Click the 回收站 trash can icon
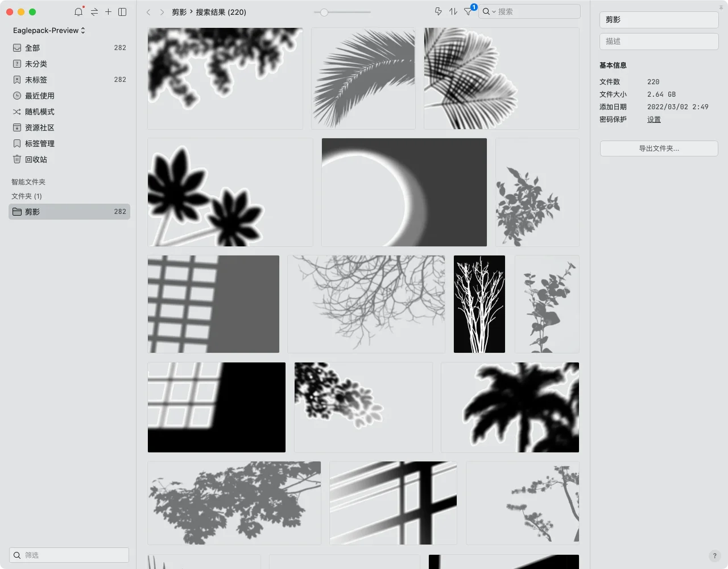This screenshot has width=728, height=569. pos(17,159)
